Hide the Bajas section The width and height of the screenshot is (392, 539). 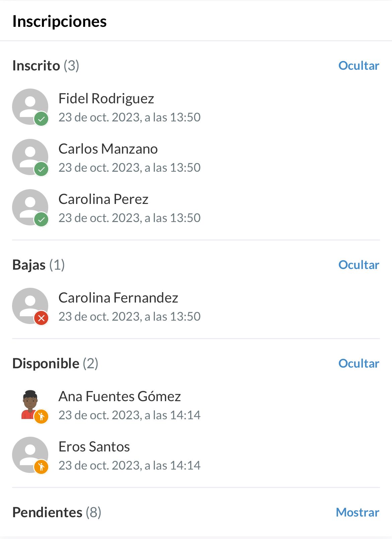point(358,265)
